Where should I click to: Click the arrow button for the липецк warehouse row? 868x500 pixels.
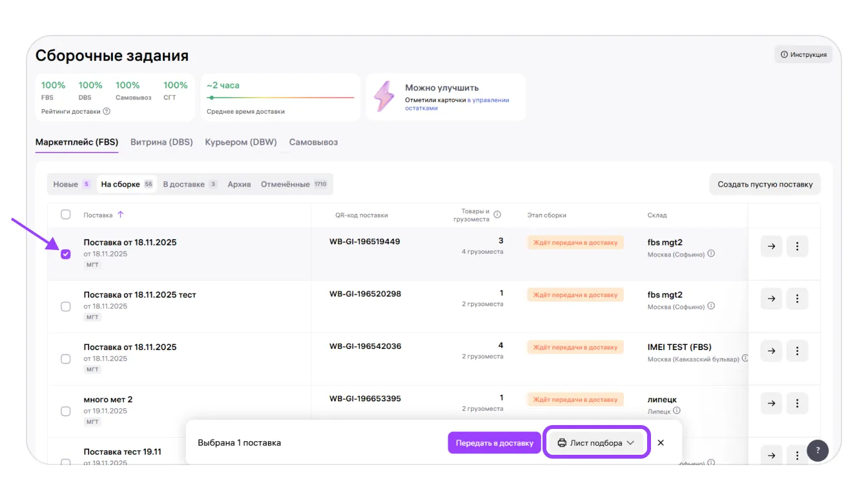tap(771, 403)
